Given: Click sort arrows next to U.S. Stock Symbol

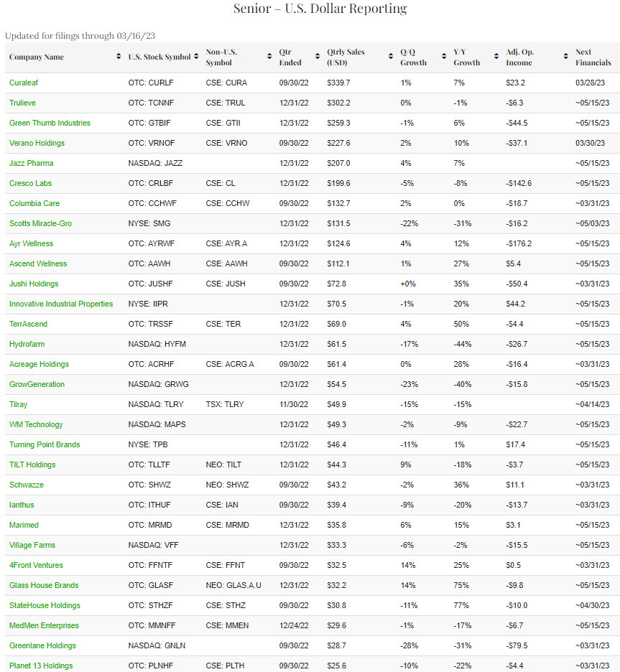Looking at the screenshot, I should pos(196,57).
